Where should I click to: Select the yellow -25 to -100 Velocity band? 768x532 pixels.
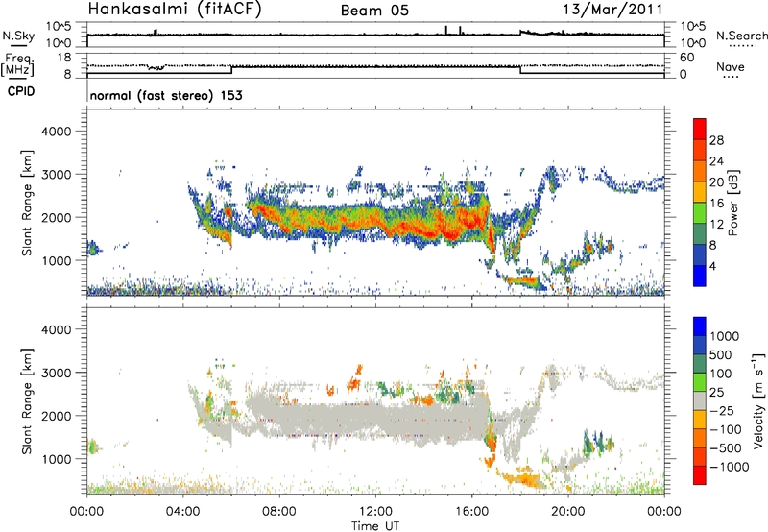[700, 420]
